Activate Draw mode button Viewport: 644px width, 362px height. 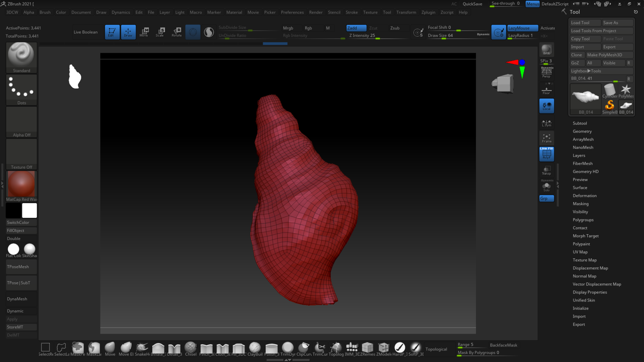pyautogui.click(x=128, y=32)
